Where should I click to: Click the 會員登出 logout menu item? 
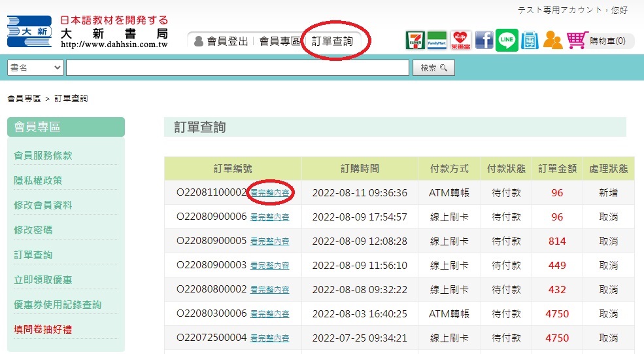[222, 41]
